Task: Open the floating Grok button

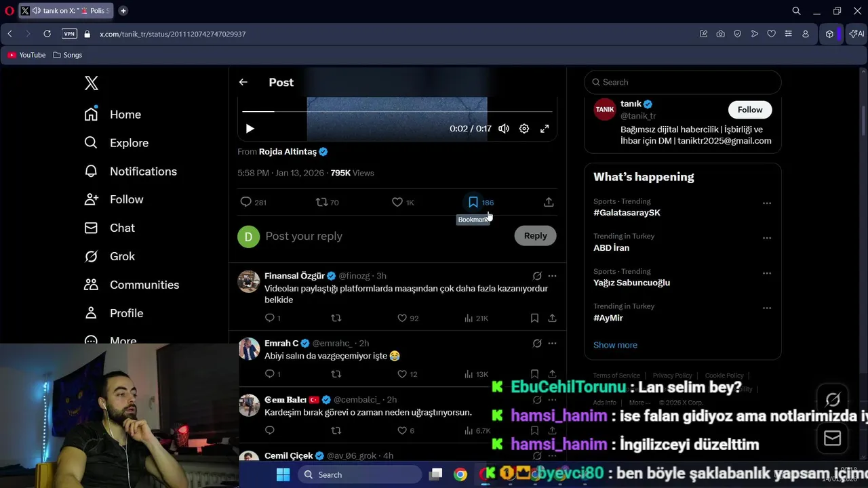Action: coord(833,400)
